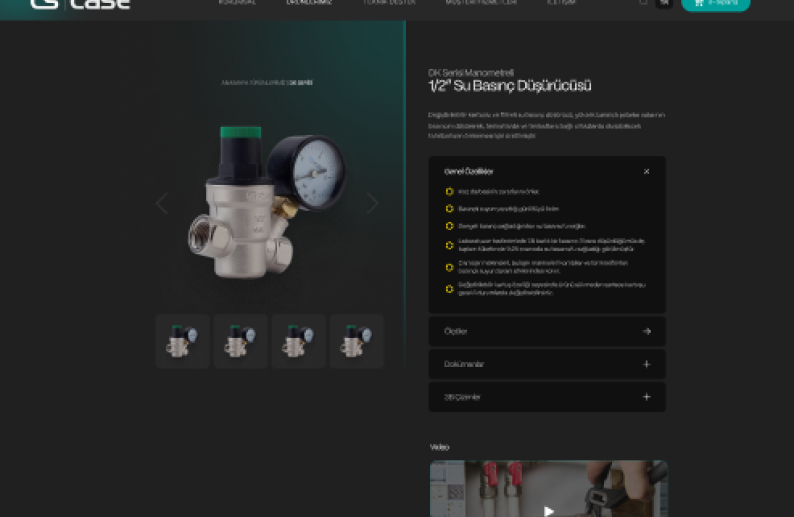Image resolution: width=794 pixels, height=517 pixels.
Task: Show previous product image with left arrow
Action: point(162,203)
